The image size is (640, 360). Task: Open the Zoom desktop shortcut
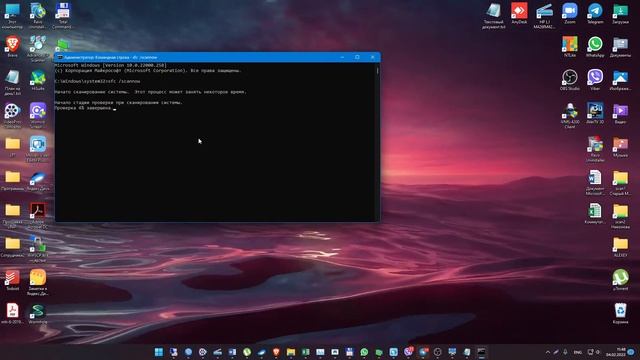[x=570, y=13]
